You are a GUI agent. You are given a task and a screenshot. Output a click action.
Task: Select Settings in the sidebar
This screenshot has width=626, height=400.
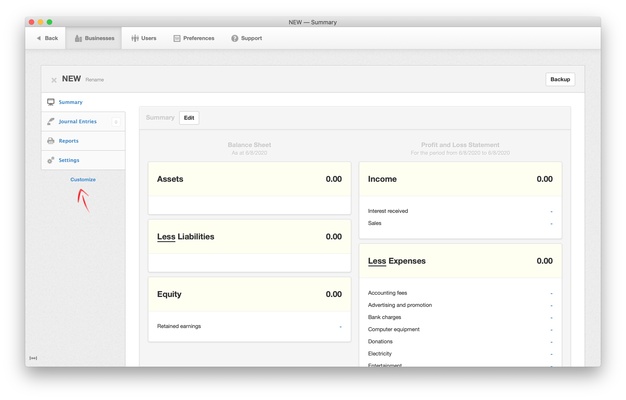coord(83,160)
